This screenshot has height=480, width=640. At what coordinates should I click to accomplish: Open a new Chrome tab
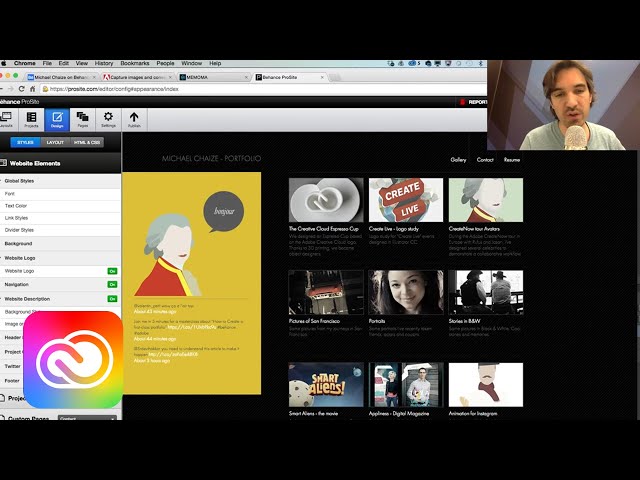click(335, 77)
